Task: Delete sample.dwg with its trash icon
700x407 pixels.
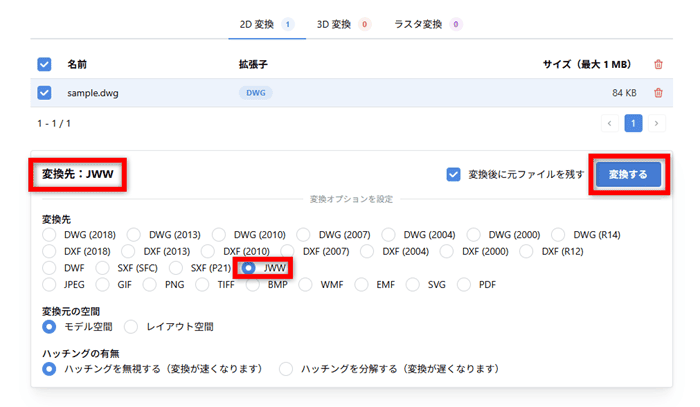Action: pos(658,93)
